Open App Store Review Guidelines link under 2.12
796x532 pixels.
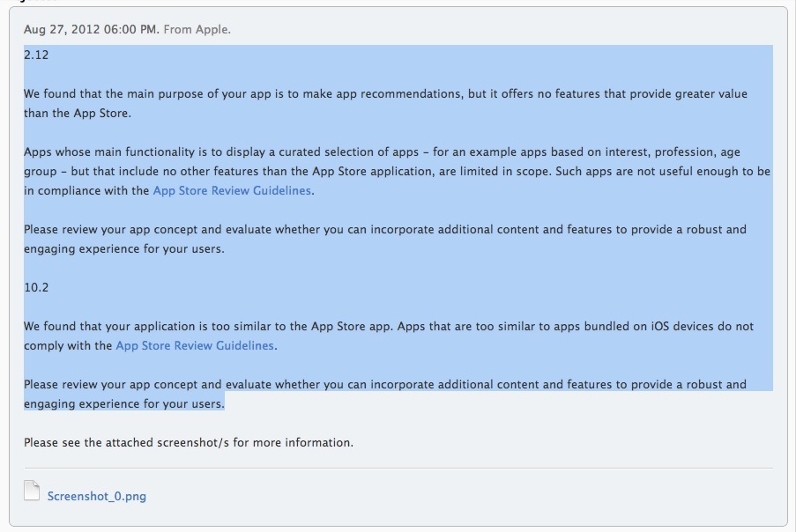coord(232,190)
